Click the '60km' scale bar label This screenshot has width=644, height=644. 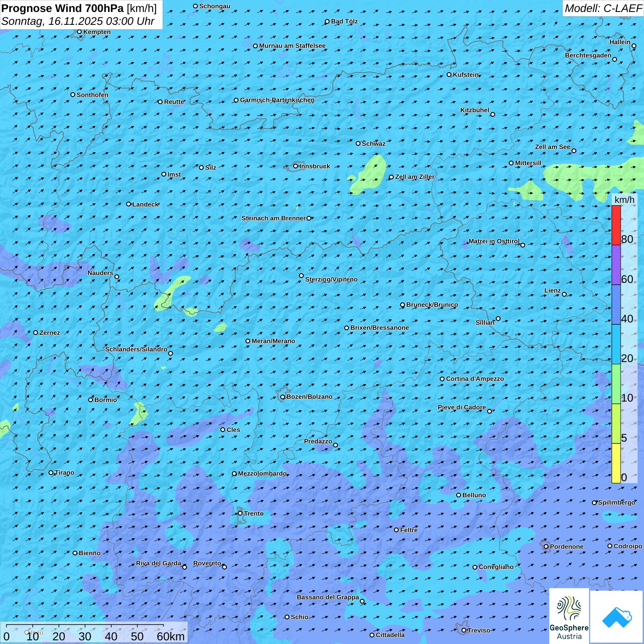(x=171, y=636)
